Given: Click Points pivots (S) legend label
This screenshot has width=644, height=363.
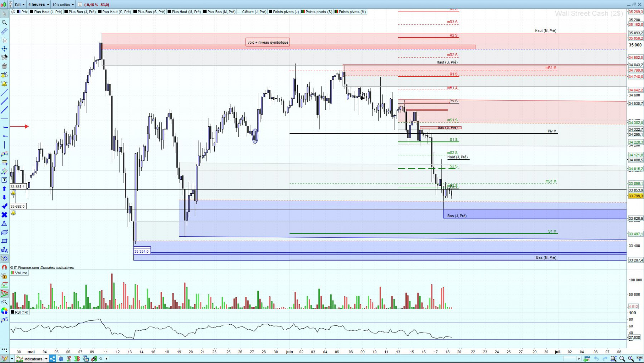Looking at the screenshot, I should click(317, 12).
